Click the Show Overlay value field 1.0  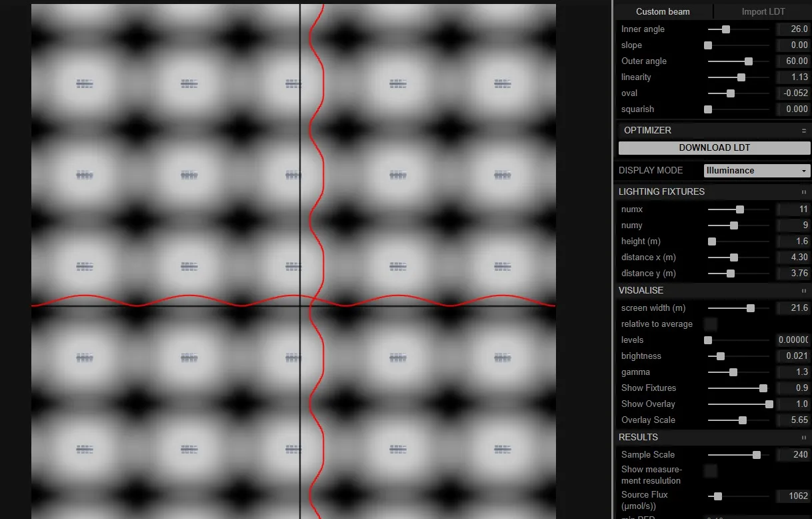tap(793, 404)
